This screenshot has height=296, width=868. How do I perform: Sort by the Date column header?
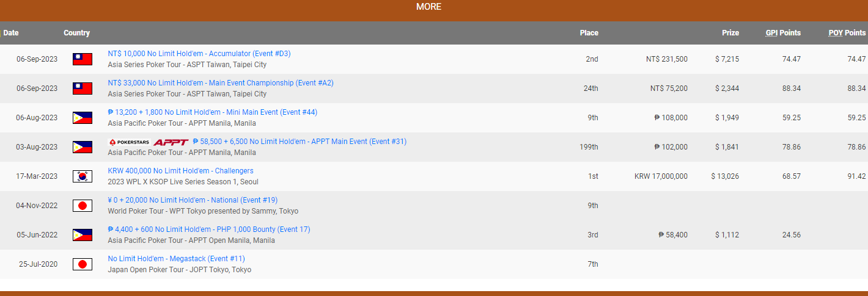point(11,33)
